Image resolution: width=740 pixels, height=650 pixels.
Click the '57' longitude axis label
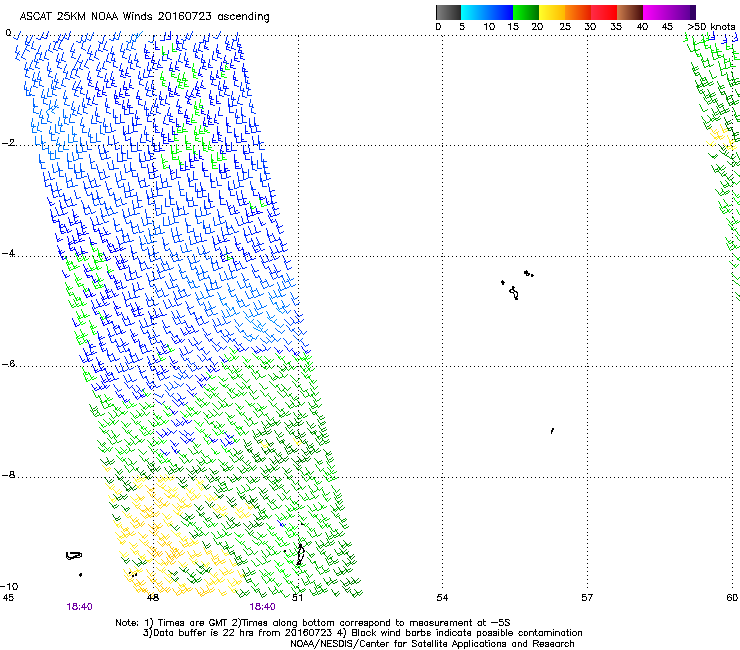[587, 598]
